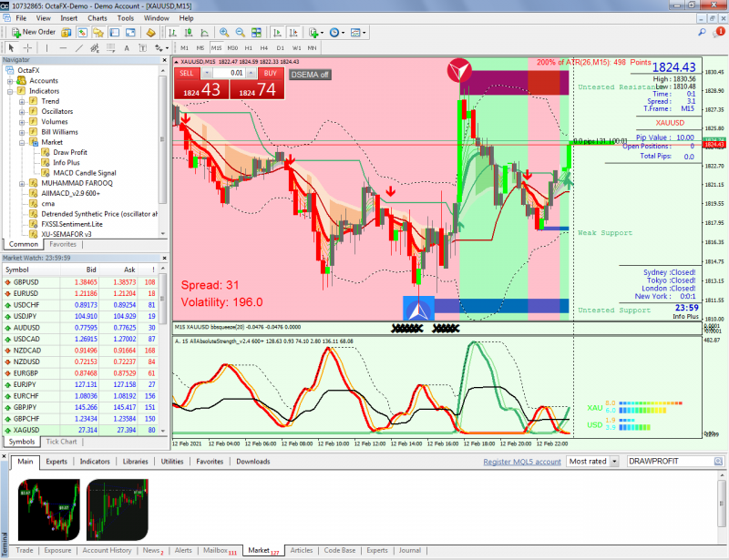Switch to line chart icon

pos(204,32)
